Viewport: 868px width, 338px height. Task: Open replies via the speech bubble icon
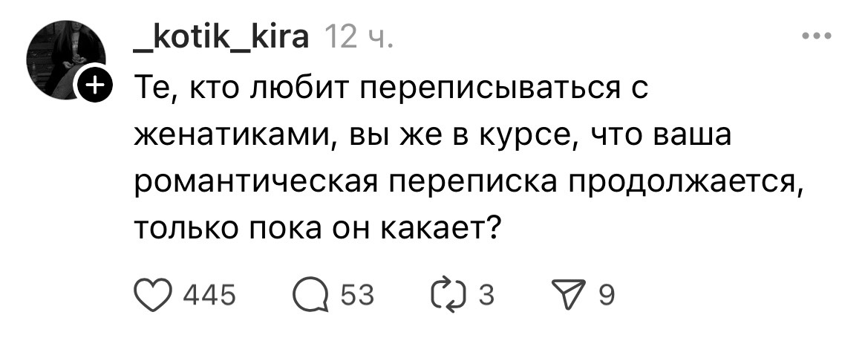pyautogui.click(x=310, y=296)
